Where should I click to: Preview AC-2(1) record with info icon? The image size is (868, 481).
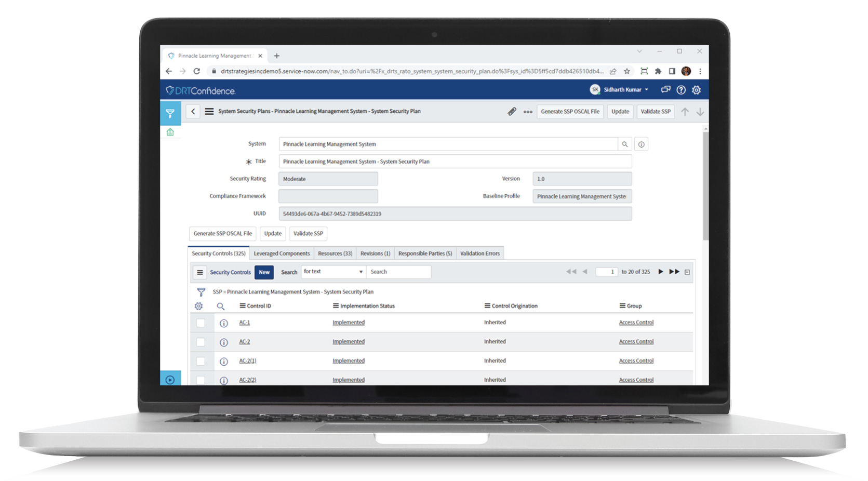224,362
